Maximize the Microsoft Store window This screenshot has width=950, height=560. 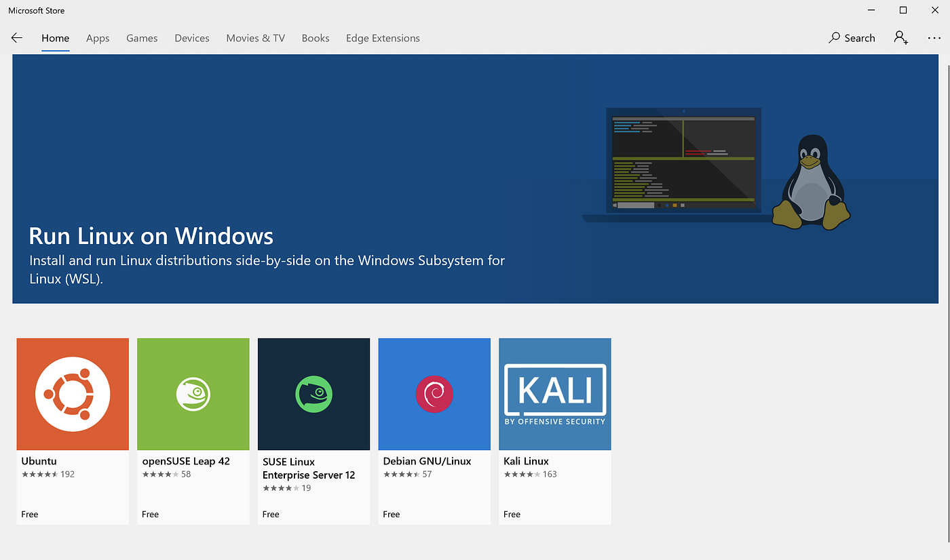[x=903, y=10]
